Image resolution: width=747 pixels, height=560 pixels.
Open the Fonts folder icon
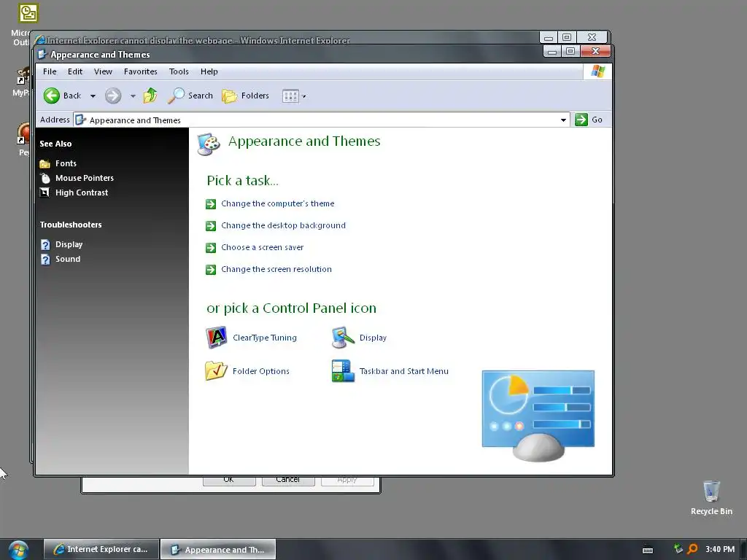pyautogui.click(x=44, y=164)
